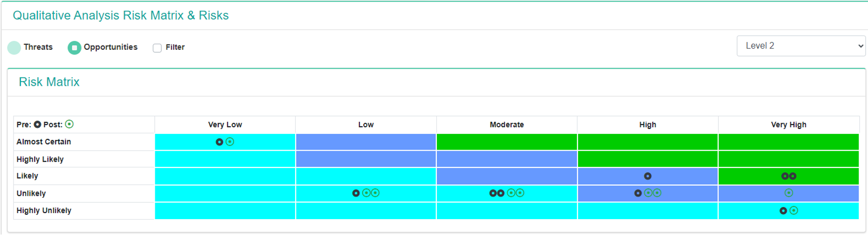Click the Very Low column header
The width and height of the screenshot is (868, 235).
point(225,125)
